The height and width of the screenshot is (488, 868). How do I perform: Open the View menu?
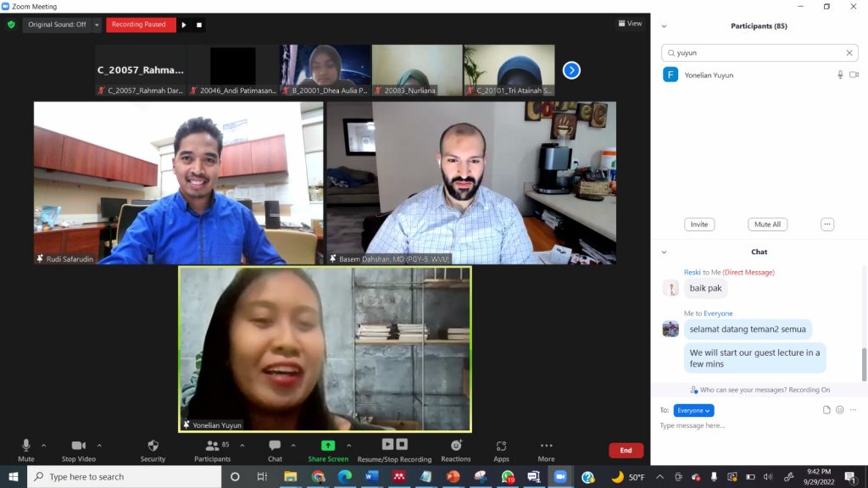630,24
